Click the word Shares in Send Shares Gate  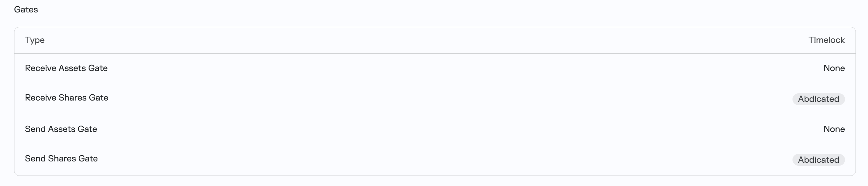click(62, 159)
